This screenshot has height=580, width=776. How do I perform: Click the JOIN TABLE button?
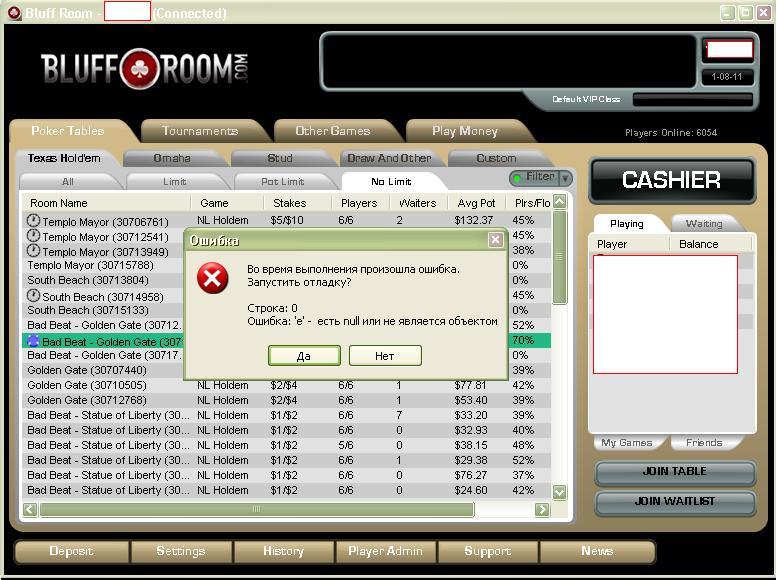(675, 472)
